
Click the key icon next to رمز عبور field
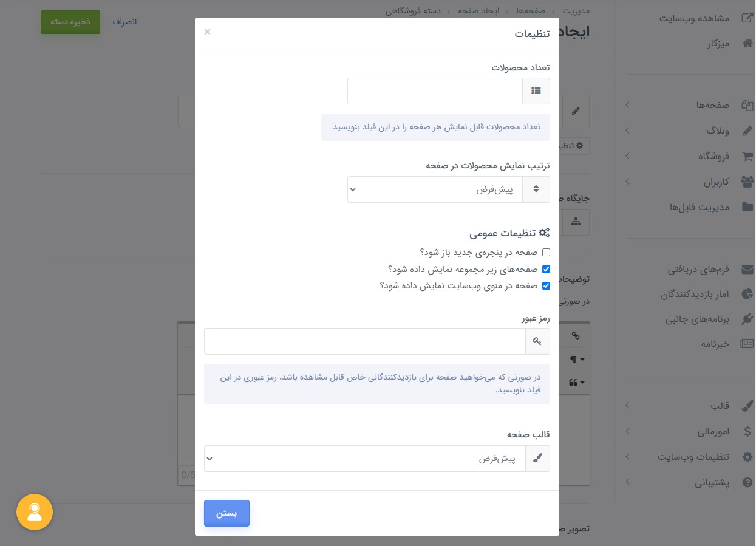click(538, 341)
